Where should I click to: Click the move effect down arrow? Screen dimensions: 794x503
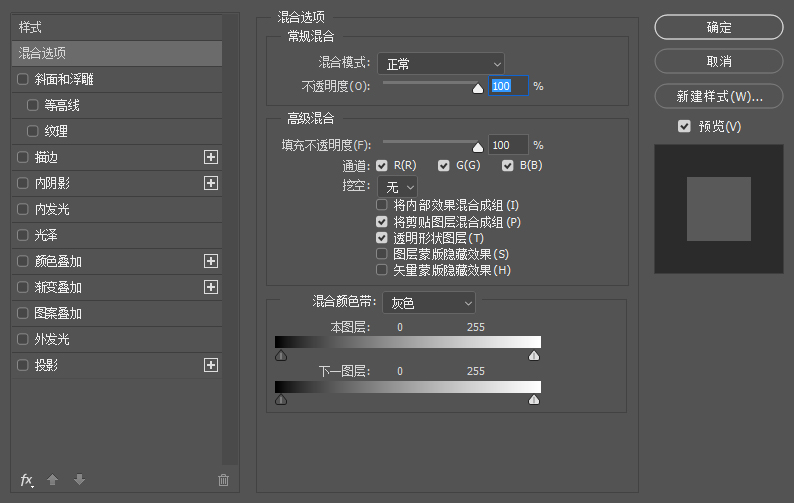[x=79, y=479]
